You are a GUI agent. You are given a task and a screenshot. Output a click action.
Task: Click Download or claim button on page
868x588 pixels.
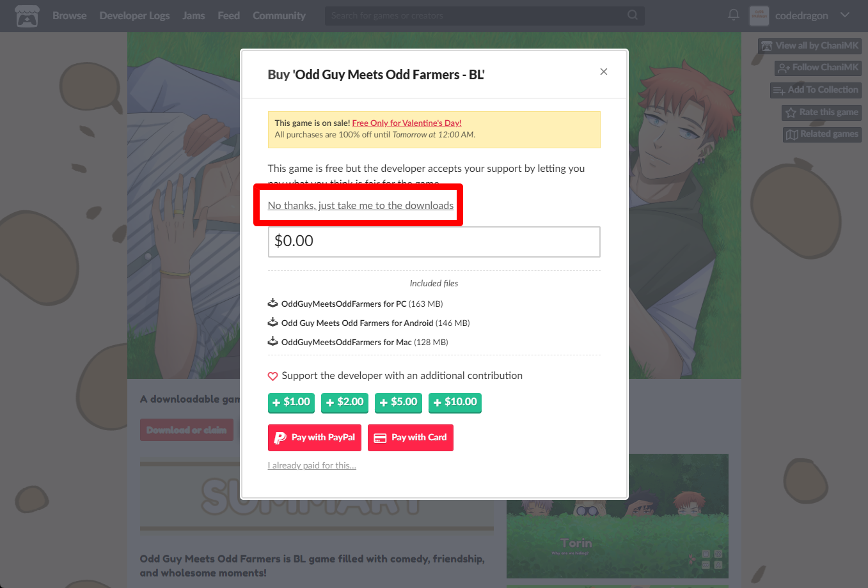[x=187, y=430]
